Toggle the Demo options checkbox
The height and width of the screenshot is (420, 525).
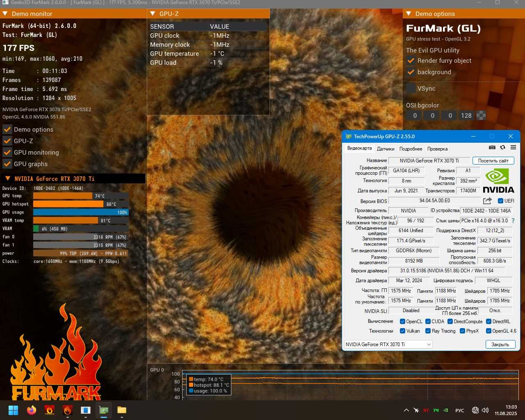point(7,130)
